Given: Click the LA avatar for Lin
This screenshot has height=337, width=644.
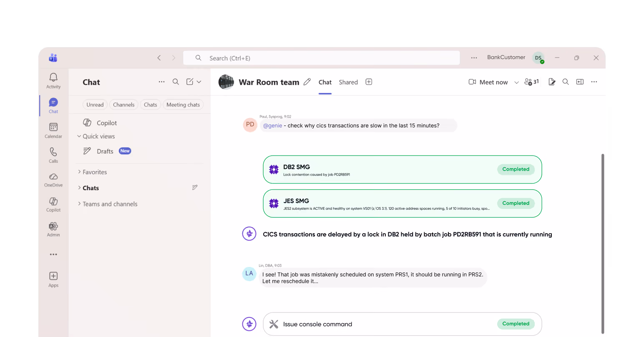Looking at the screenshot, I should click(249, 274).
